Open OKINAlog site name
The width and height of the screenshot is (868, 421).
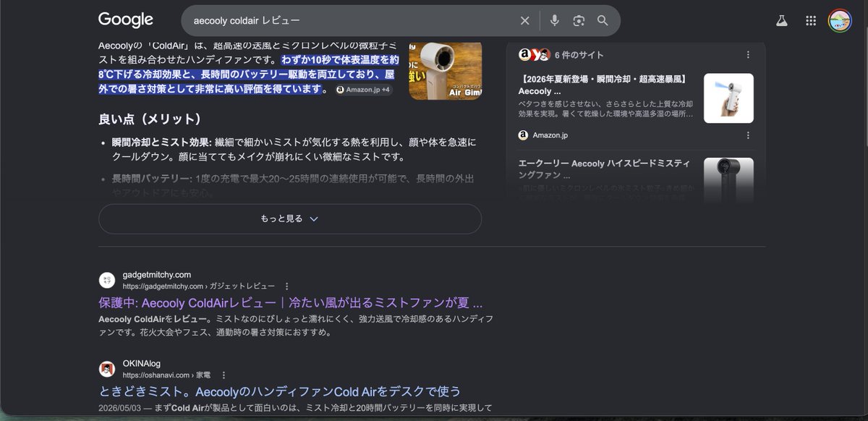(142, 364)
